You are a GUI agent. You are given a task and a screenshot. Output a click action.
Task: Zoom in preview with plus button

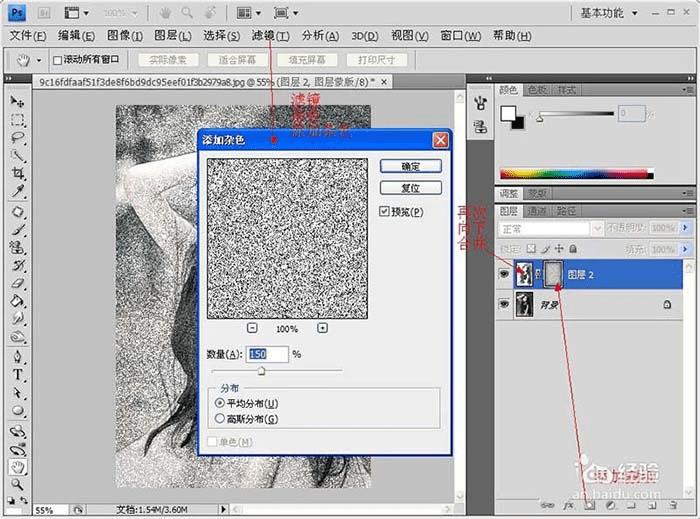coord(322,328)
